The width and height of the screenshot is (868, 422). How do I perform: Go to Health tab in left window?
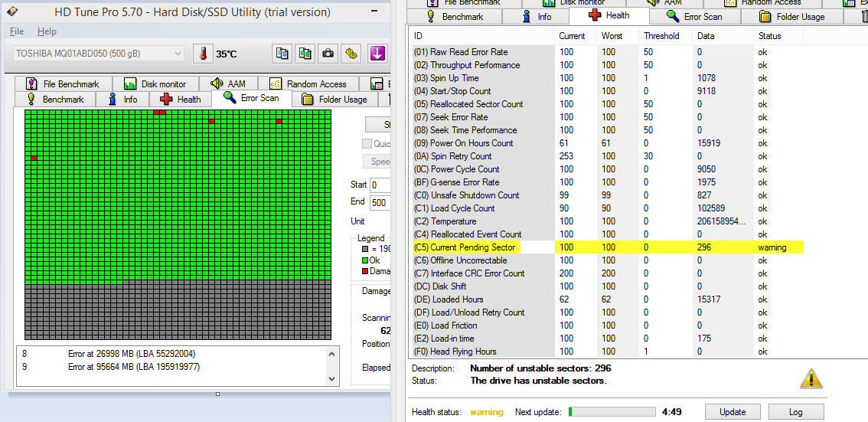[x=181, y=99]
